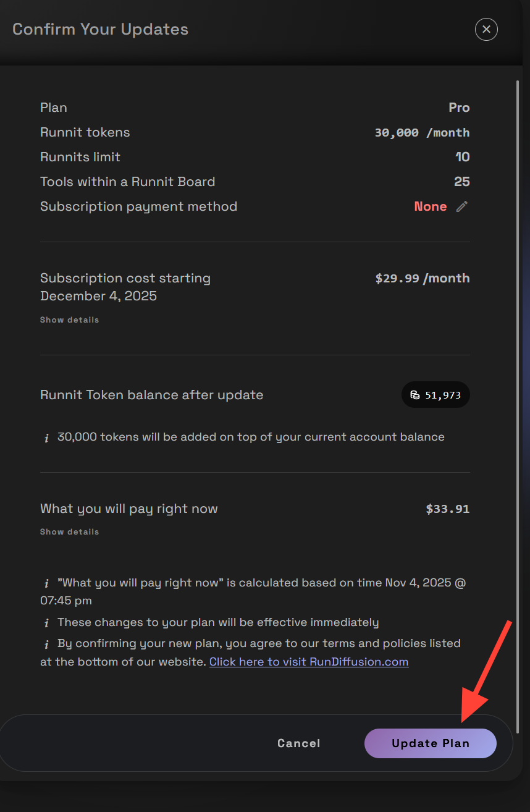This screenshot has width=530, height=812.
Task: Click the $29.99 /month subscription price
Action: [x=422, y=279]
